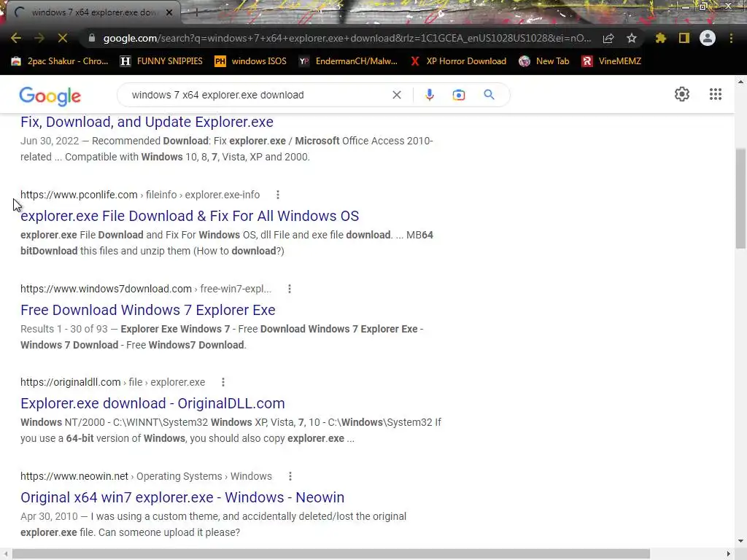Open the Google apps grid
The image size is (747, 560).
715,94
